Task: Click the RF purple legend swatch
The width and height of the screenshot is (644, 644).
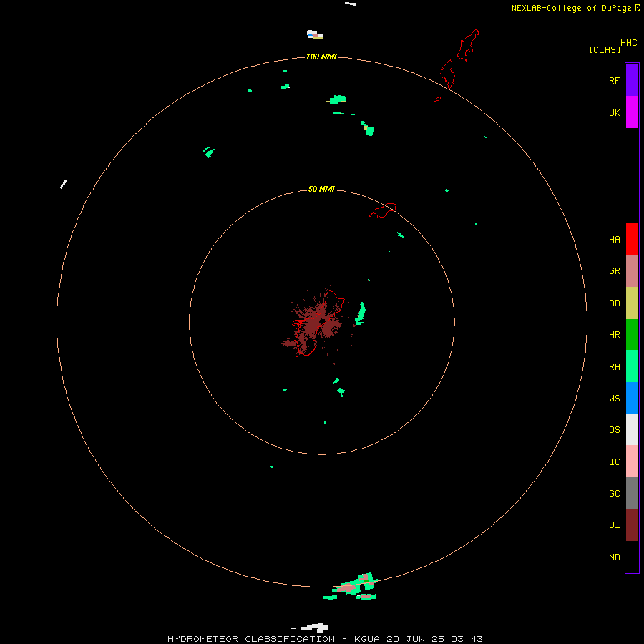Action: coord(632,80)
